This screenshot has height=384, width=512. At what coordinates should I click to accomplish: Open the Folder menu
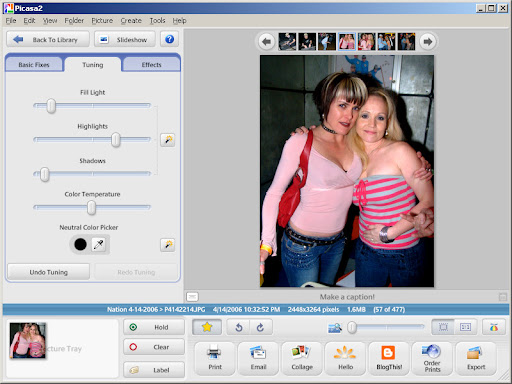tap(74, 21)
